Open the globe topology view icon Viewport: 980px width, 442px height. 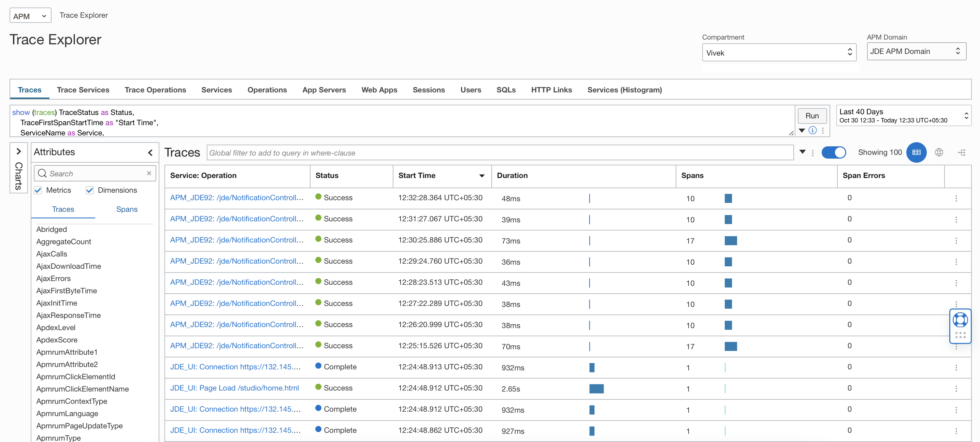pyautogui.click(x=938, y=152)
